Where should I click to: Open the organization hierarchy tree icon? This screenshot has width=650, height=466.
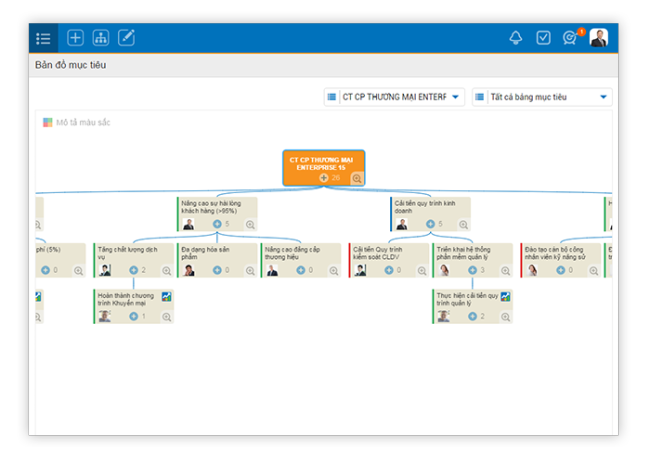point(101,38)
